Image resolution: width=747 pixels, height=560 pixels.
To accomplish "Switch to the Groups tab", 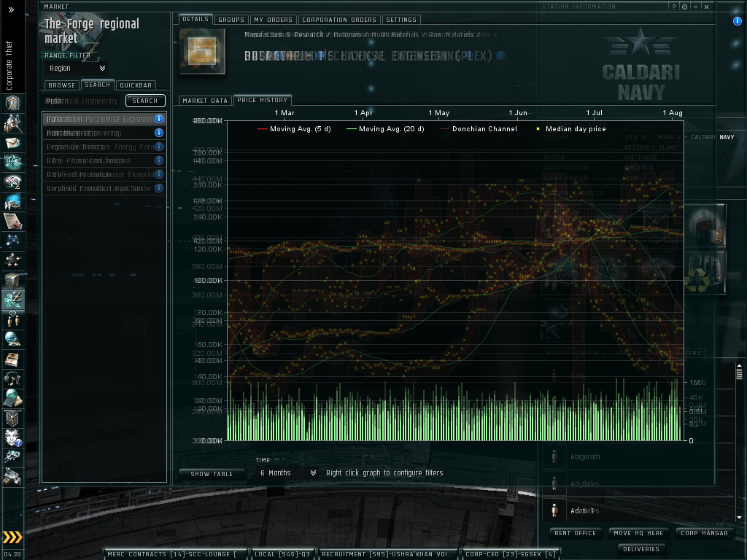I will pos(231,20).
